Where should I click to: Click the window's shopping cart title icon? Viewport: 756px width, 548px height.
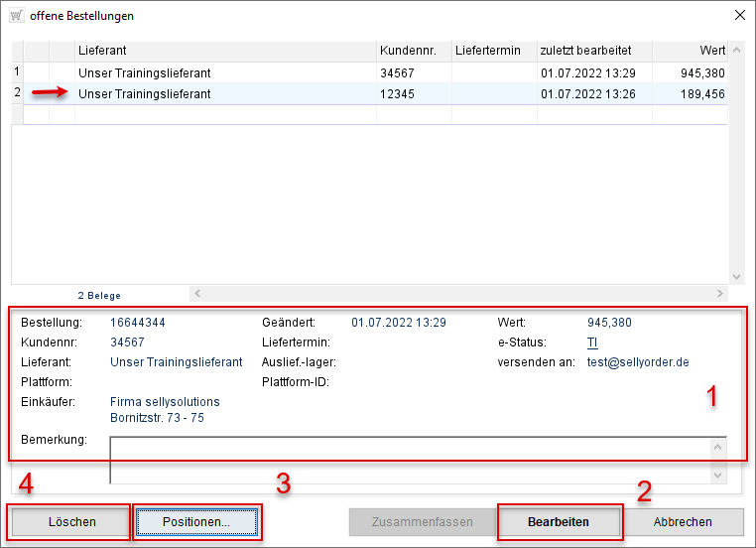pyautogui.click(x=16, y=16)
